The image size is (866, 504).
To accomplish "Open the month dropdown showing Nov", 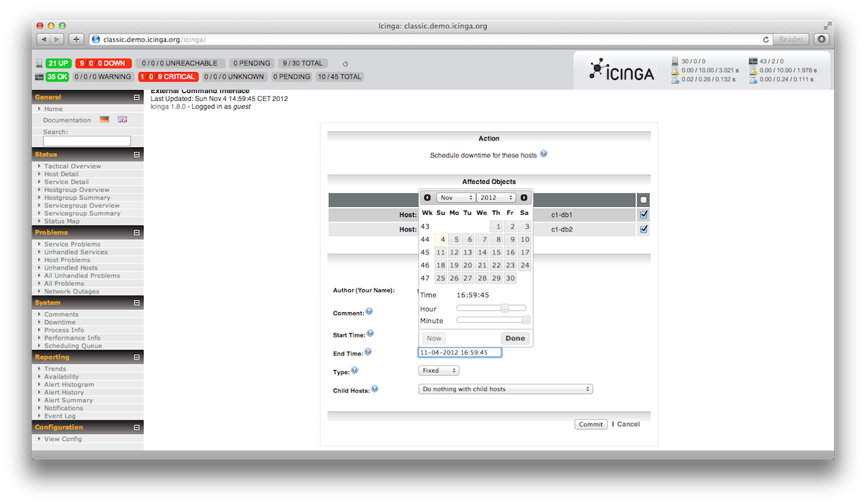I will tap(455, 198).
